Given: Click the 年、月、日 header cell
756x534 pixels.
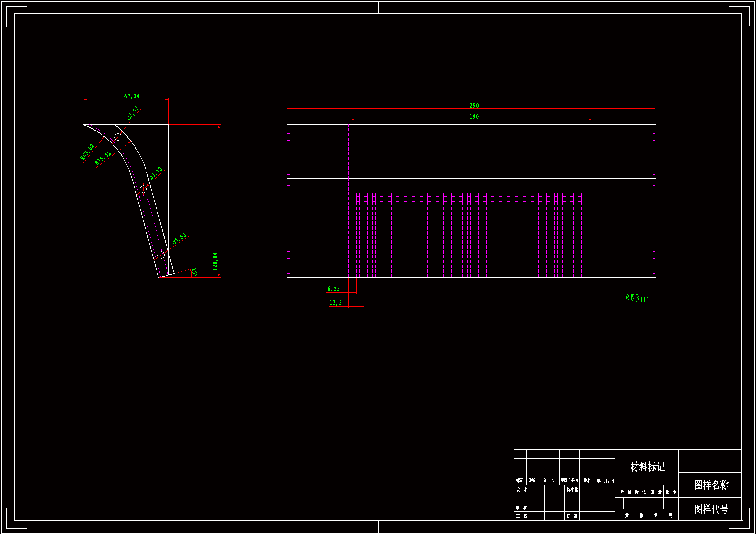Looking at the screenshot, I should (x=605, y=481).
